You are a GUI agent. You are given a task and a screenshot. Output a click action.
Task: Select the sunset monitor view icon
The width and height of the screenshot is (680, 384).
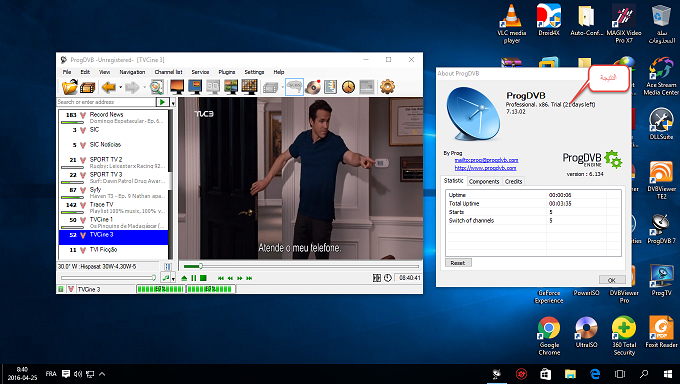[x=177, y=87]
